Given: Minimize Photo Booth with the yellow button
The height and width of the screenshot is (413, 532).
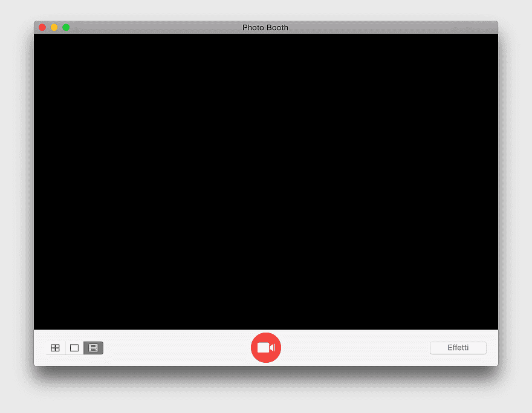Looking at the screenshot, I should (x=54, y=27).
